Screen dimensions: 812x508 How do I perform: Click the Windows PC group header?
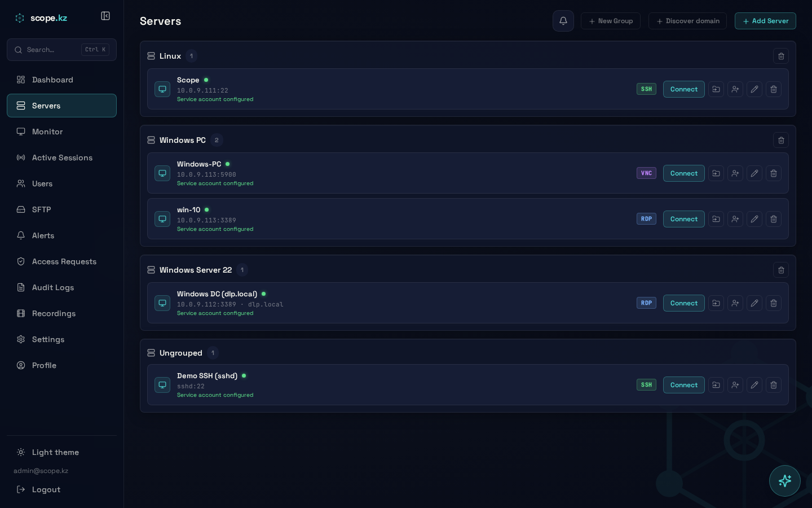tap(183, 140)
